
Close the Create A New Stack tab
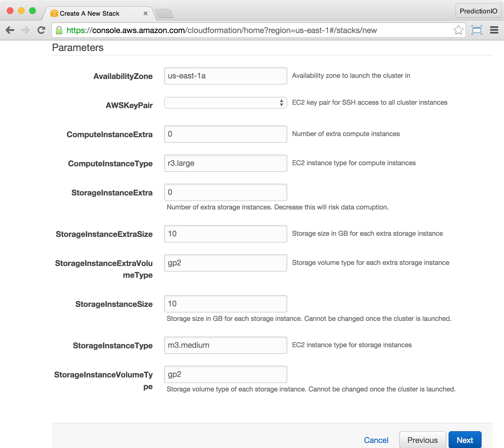145,13
